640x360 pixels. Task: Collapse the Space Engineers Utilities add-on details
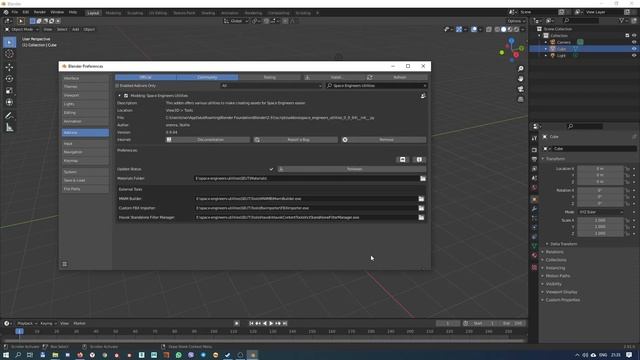coord(120,96)
